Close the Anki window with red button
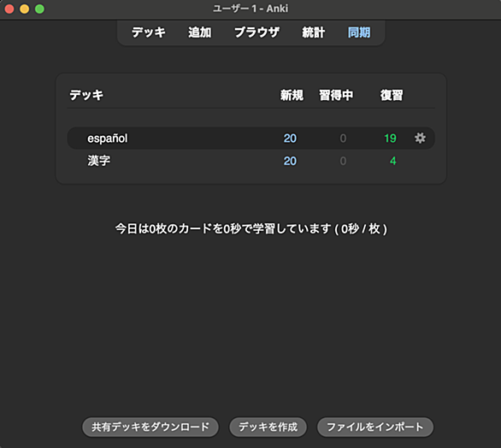 coord(9,9)
